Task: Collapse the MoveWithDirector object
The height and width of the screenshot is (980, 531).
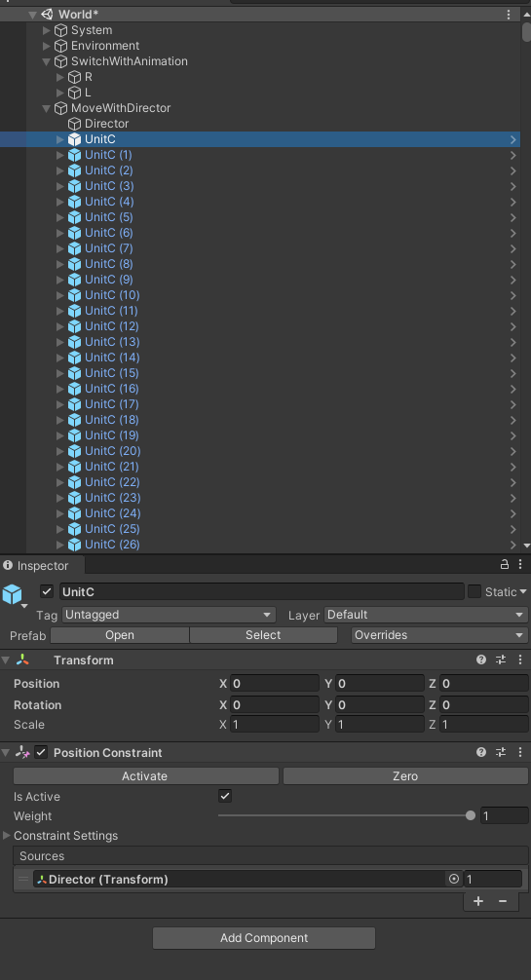Action: (x=47, y=108)
